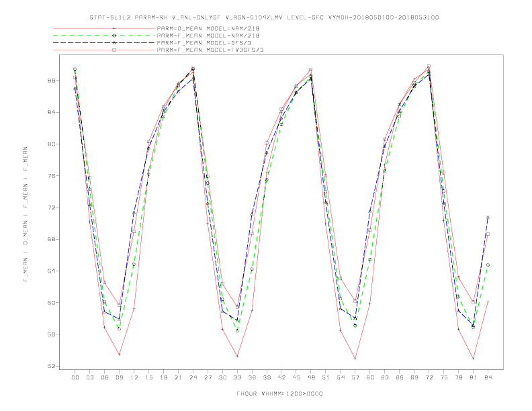Click x-axis tick label 66
The image size is (532, 411).
point(400,377)
